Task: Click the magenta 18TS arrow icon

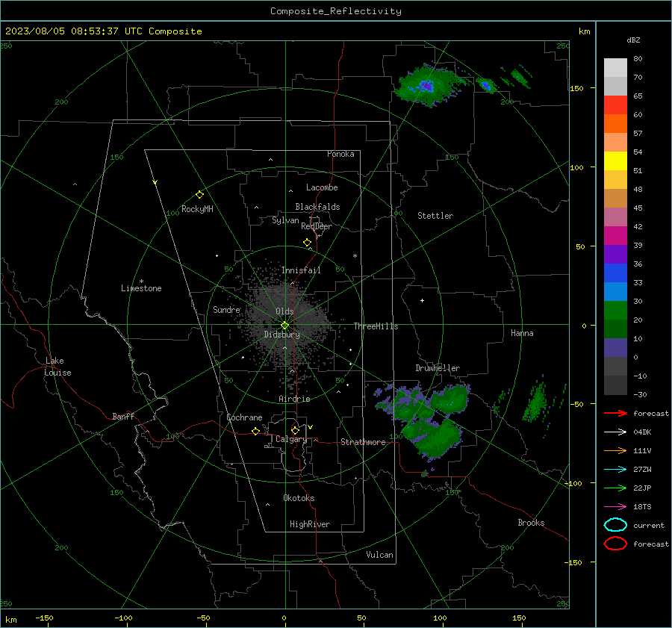Action: (615, 507)
